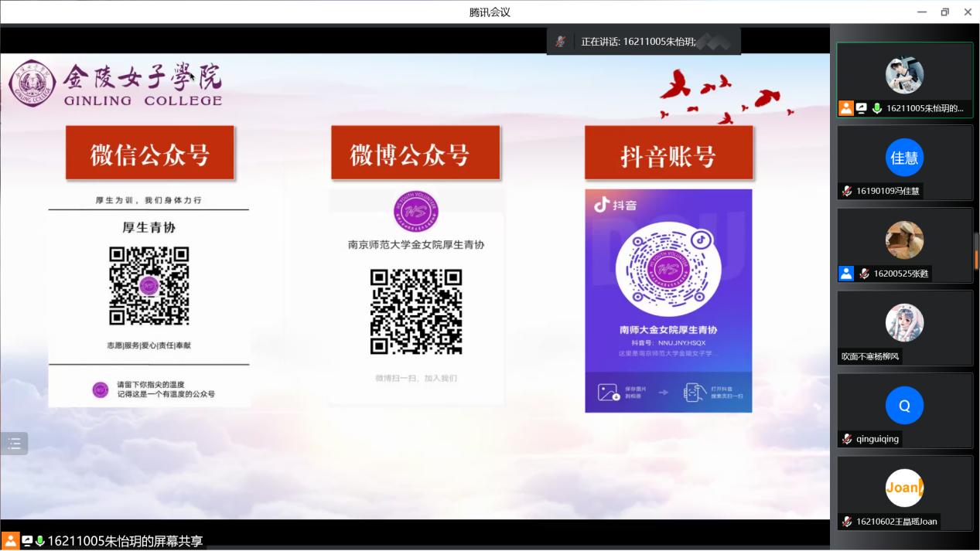Click host icon in bottom screen-share label
The width and height of the screenshot is (980, 551).
[x=11, y=541]
